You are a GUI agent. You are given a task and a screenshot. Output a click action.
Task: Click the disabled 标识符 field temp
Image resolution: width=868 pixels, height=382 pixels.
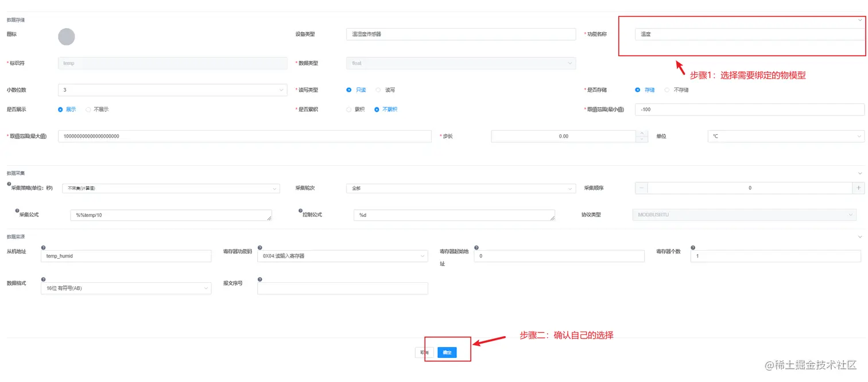(x=172, y=63)
